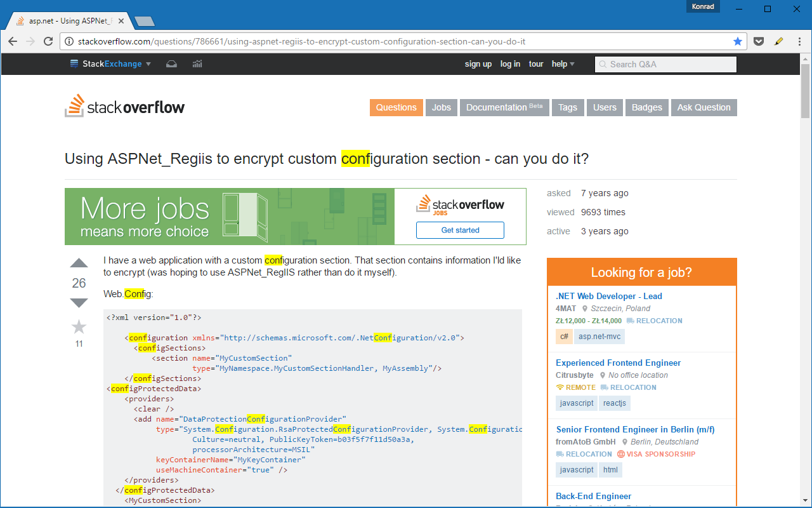The image size is (812, 508).
Task: Favorite the question with the star icon
Action: tap(79, 326)
